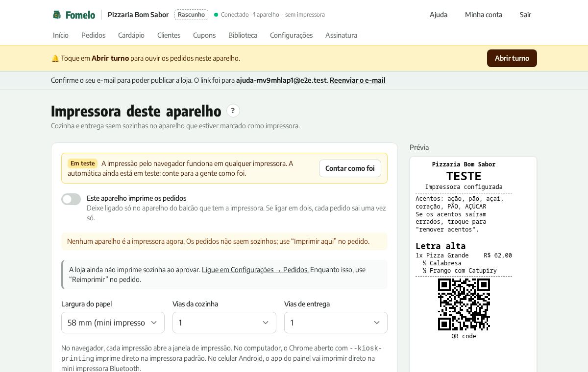
Task: Click 'TESTE' heading in receipt preview
Action: (x=464, y=176)
